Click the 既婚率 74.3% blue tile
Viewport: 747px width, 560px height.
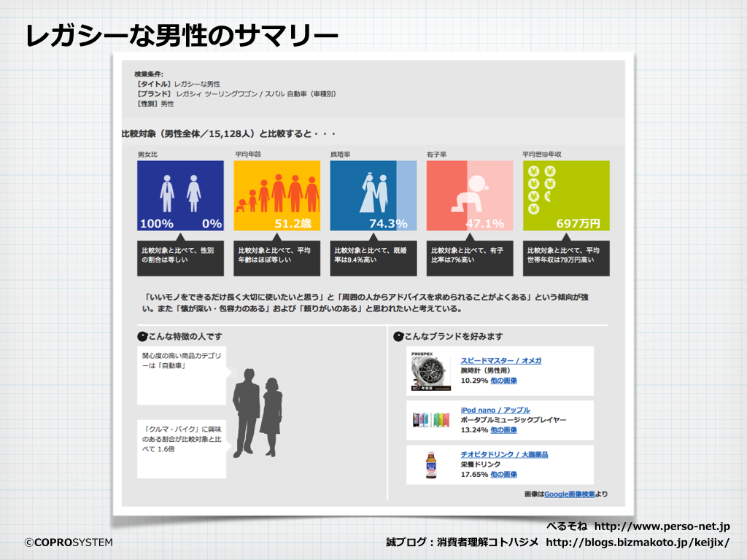373,195
